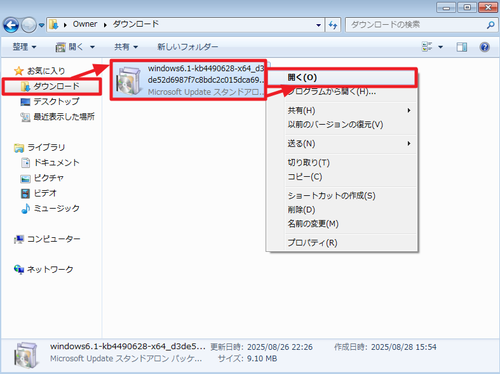The image size is (500, 374).
Task: Open ドキュメント library
Action: coord(57,163)
